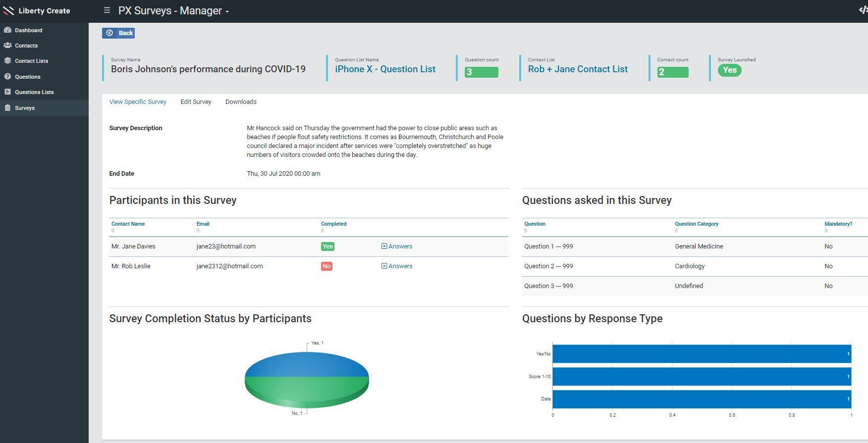Screen dimensions: 868x443
Task: Click the Surveys clipboard icon
Action: tap(7, 108)
